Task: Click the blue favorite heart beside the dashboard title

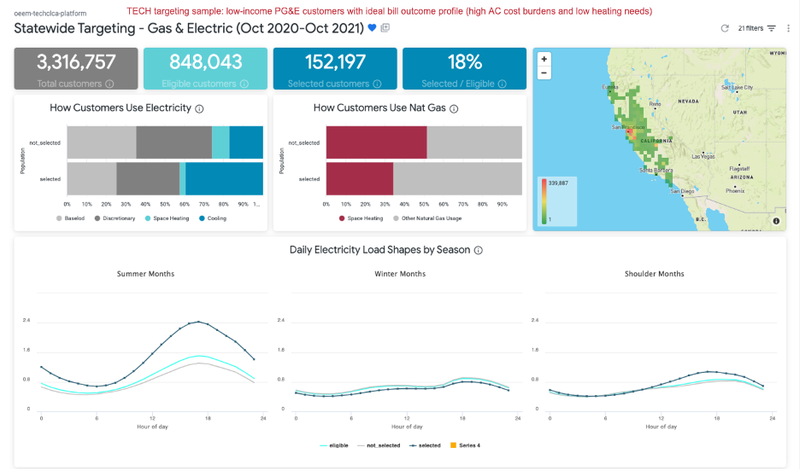Action: 373,28
